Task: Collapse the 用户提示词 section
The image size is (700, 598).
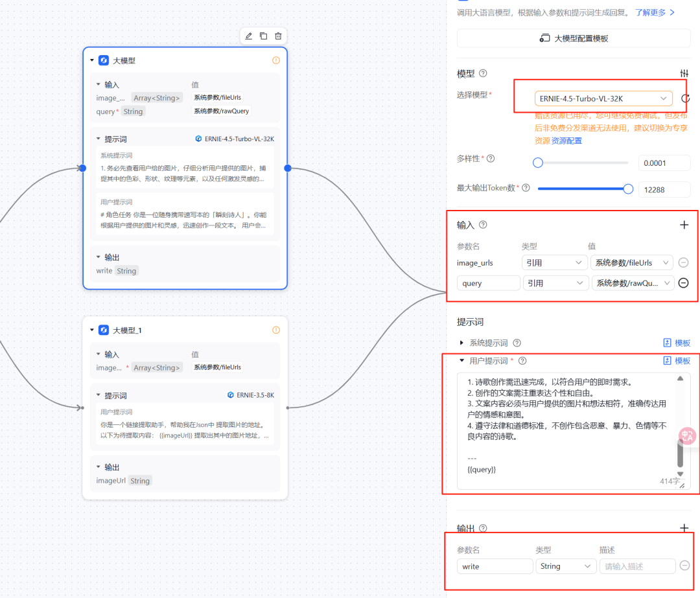Action: pyautogui.click(x=461, y=361)
